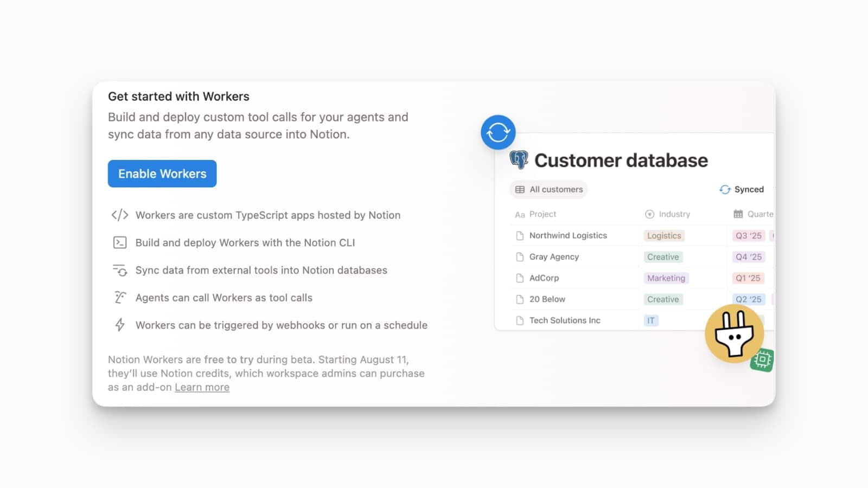Click the Q2 '25 quarter tag
The height and width of the screenshot is (488, 868).
click(x=749, y=299)
